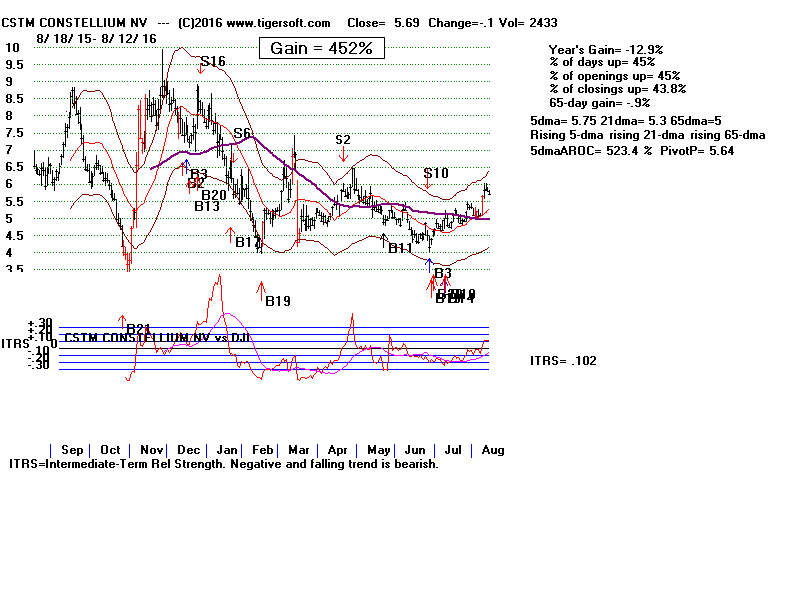Click the Nov month axis label
This screenshot has width=800, height=600.
point(154,451)
